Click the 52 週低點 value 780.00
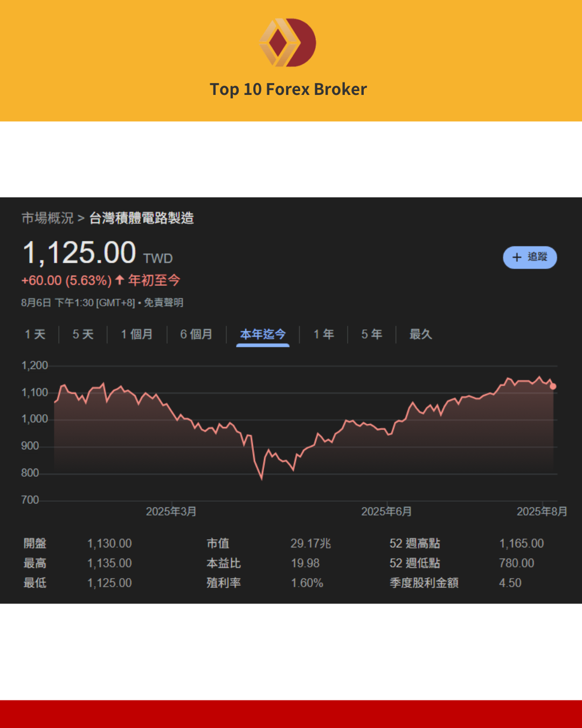Viewport: 582px width, 728px height. point(517,563)
